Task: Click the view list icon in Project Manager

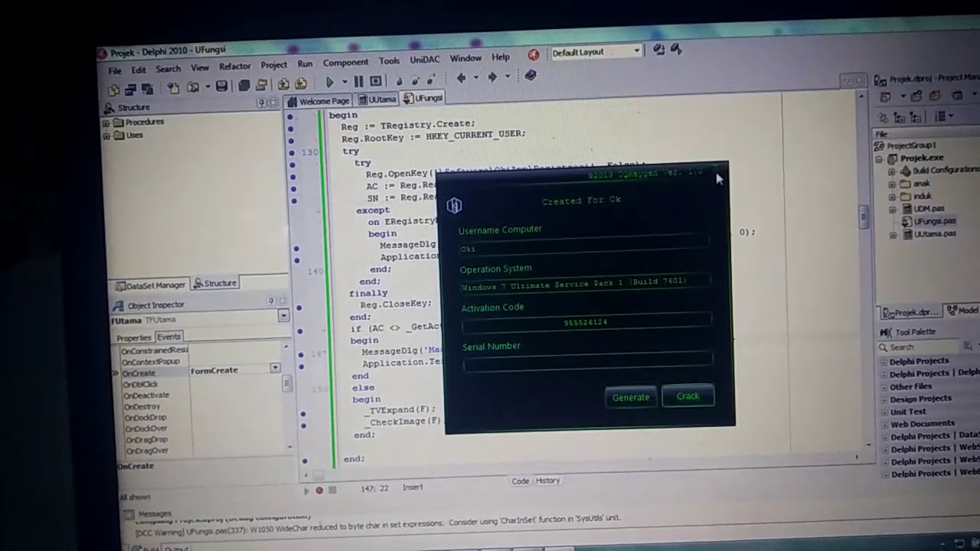Action: pos(939,116)
